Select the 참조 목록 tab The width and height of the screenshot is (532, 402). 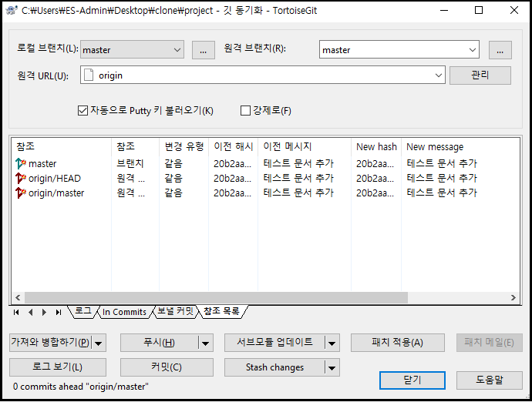(x=222, y=311)
